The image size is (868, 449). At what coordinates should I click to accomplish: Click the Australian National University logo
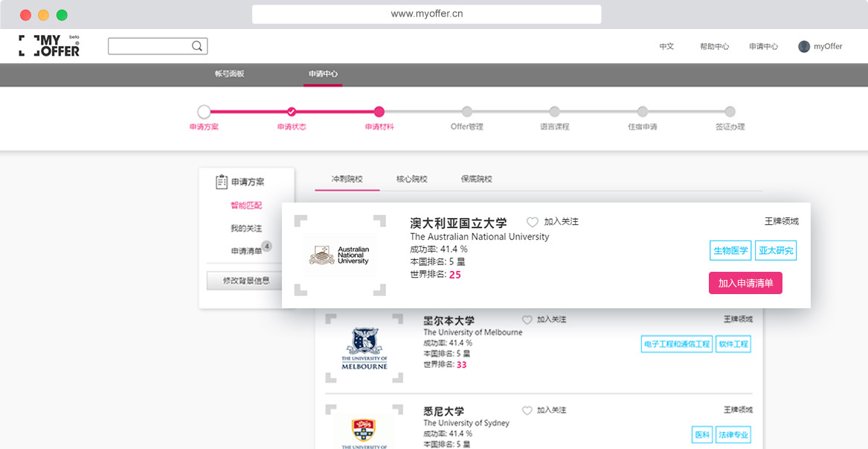point(339,255)
